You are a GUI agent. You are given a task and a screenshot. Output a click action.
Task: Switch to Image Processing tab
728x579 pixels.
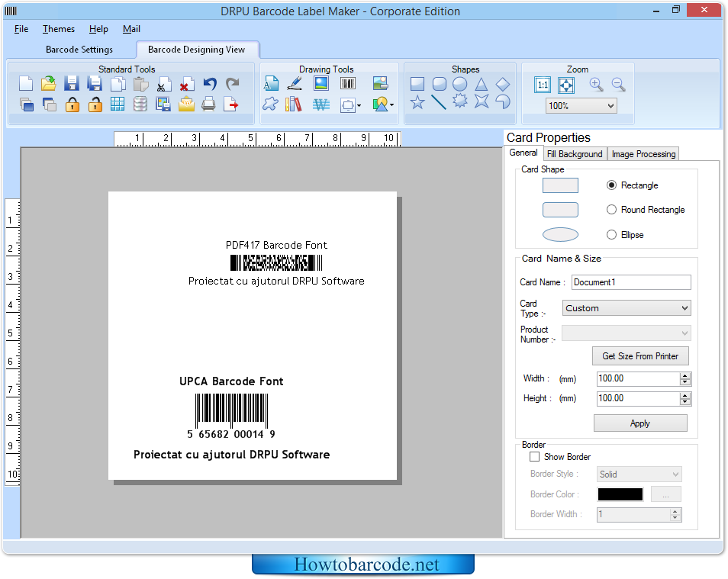(x=643, y=154)
